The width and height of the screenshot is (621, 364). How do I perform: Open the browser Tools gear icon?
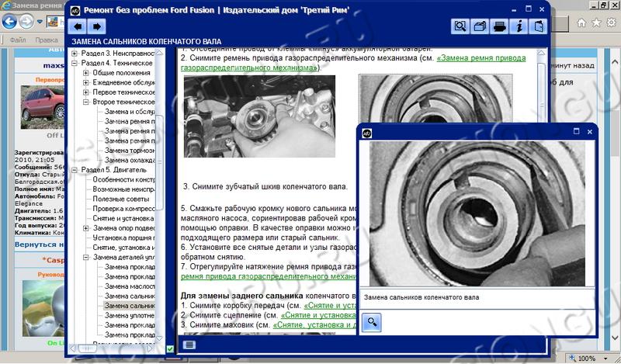612,23
